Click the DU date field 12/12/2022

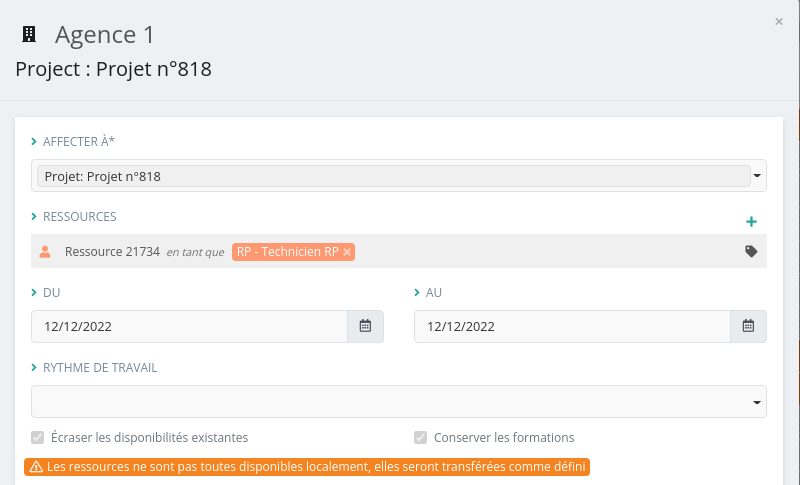point(189,326)
